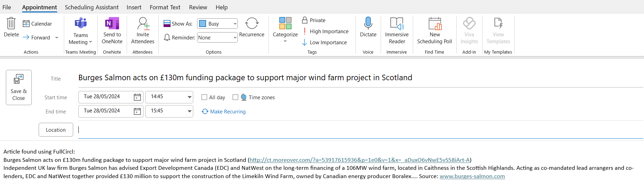
Task: Open the Format Text tab
Action: tap(165, 7)
